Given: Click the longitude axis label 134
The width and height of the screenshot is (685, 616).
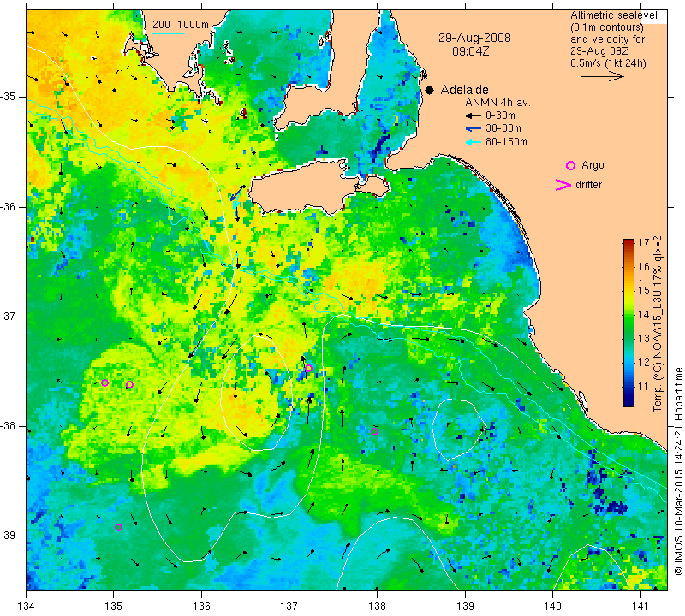Looking at the screenshot, I should coord(27,607).
